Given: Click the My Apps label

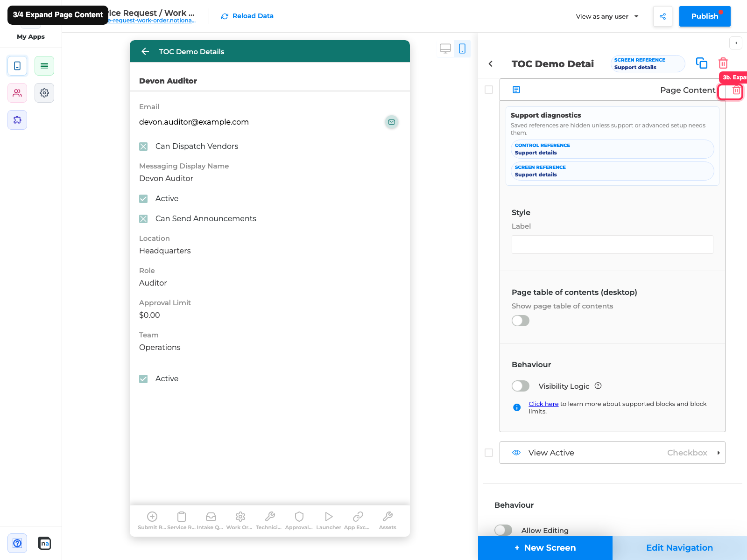Looking at the screenshot, I should tap(31, 36).
